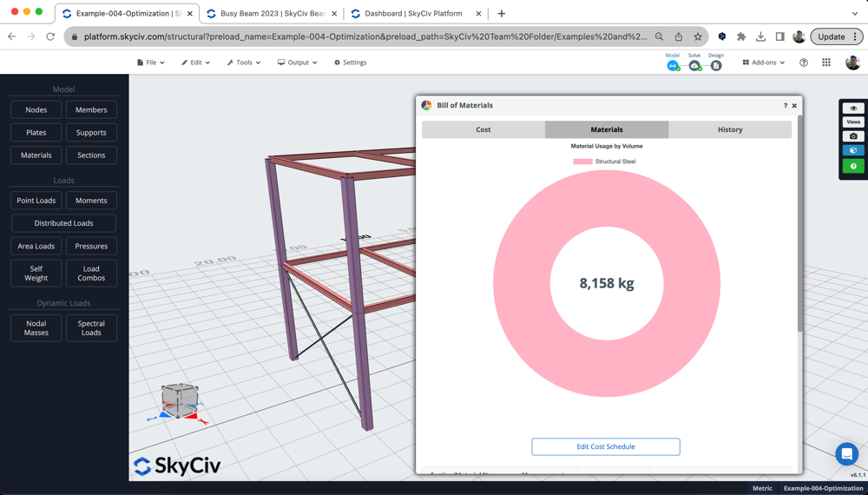Open the Design stage icon

[716, 65]
